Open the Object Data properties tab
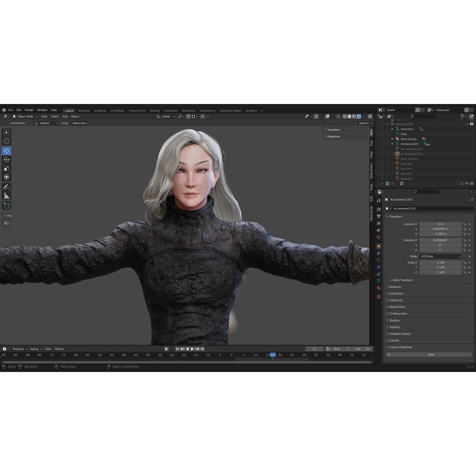 [x=379, y=281]
